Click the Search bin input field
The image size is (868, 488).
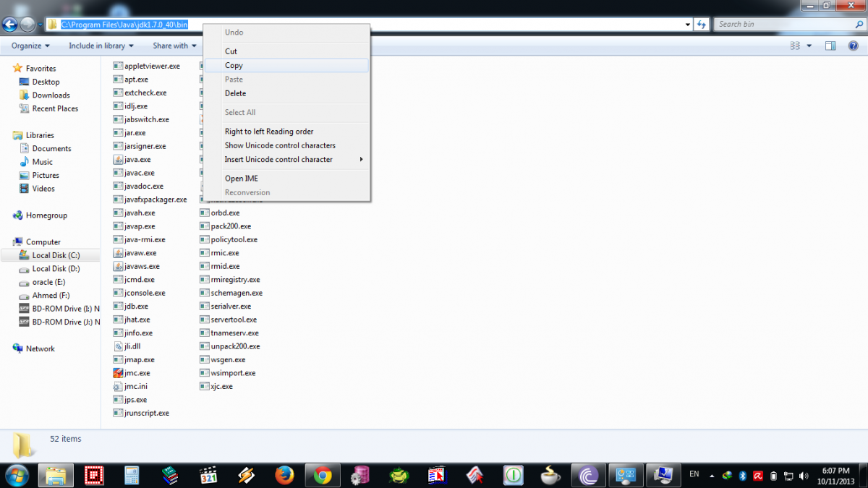[x=781, y=24]
